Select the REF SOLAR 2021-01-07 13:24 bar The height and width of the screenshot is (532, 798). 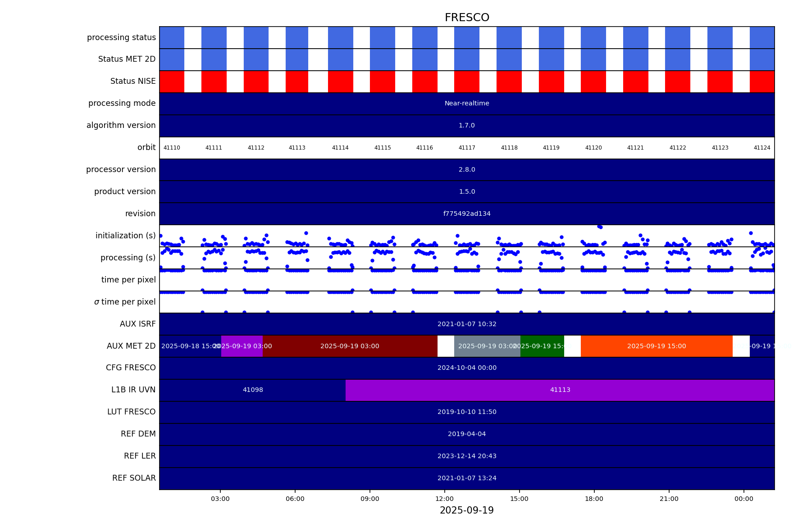point(467,478)
